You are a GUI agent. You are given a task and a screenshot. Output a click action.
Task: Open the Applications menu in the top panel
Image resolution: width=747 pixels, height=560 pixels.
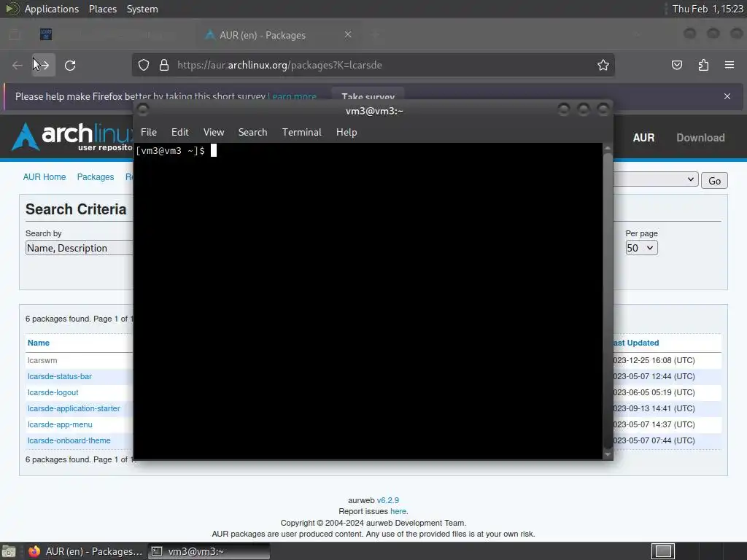[52, 9]
